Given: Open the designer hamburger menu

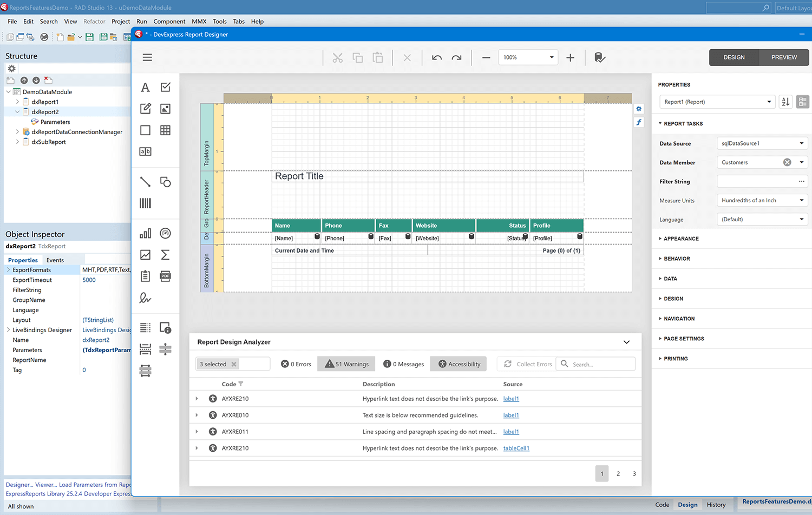Looking at the screenshot, I should click(x=147, y=57).
